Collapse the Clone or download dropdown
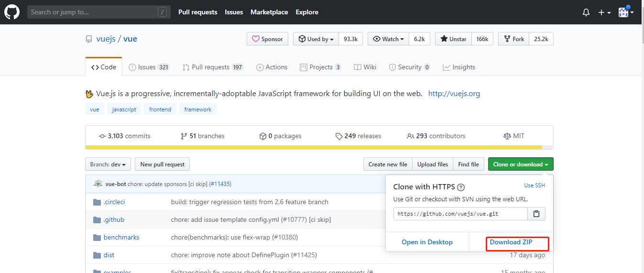This screenshot has width=644, height=273. 520,164
